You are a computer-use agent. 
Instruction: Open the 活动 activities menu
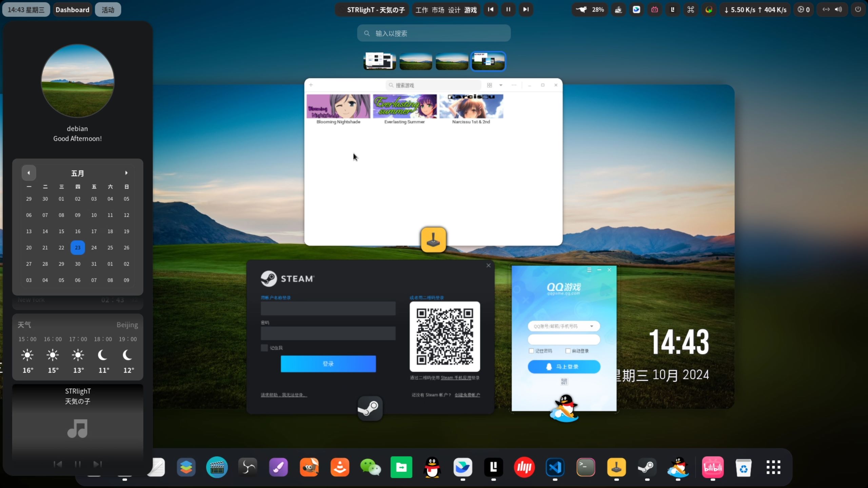click(x=108, y=10)
